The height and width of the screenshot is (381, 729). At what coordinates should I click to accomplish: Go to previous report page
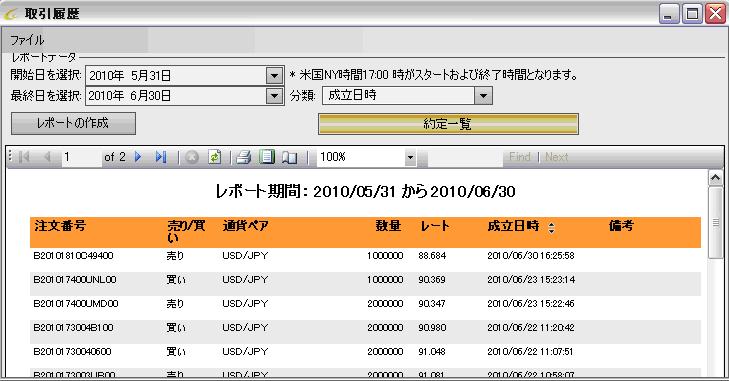tap(47, 157)
